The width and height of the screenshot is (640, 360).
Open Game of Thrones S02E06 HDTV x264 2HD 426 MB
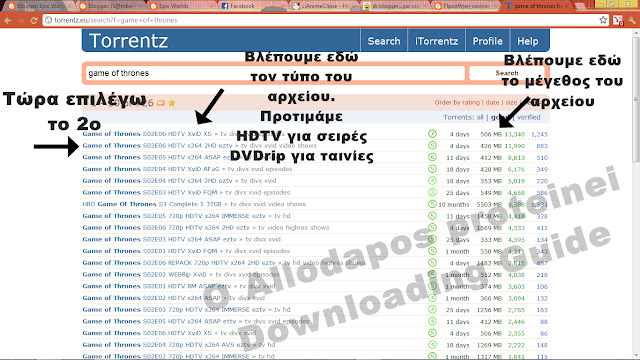[157, 146]
